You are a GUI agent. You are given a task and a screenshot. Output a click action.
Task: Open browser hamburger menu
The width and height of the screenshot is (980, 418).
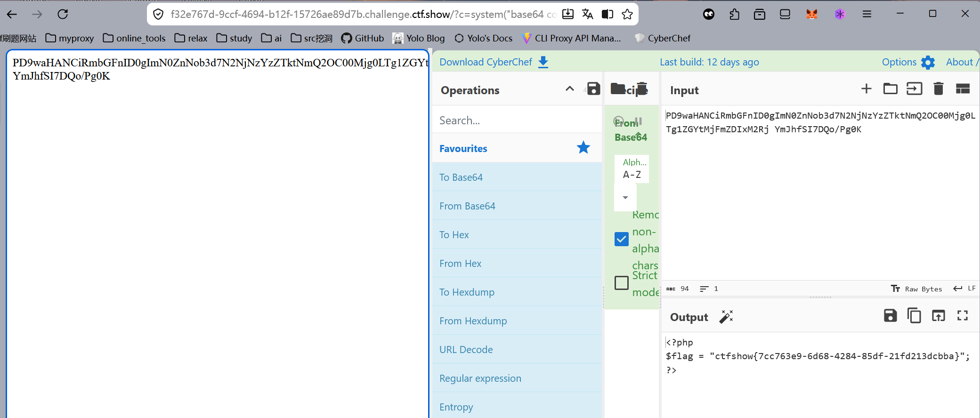pos(867,14)
